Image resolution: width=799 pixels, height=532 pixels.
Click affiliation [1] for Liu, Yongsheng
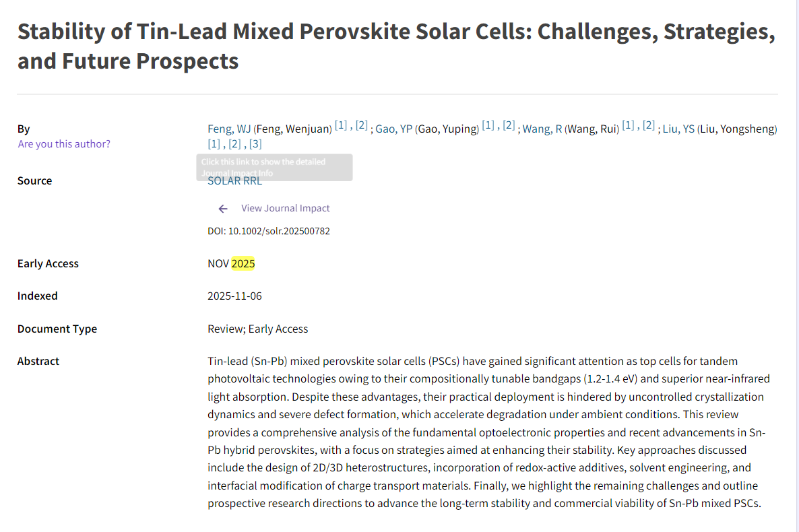(x=214, y=143)
